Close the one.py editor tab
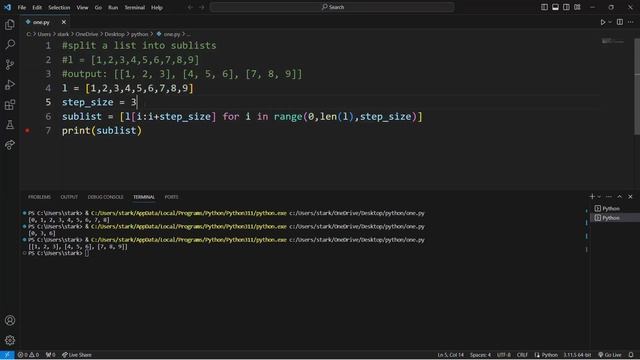The width and height of the screenshot is (640, 360). point(64,22)
